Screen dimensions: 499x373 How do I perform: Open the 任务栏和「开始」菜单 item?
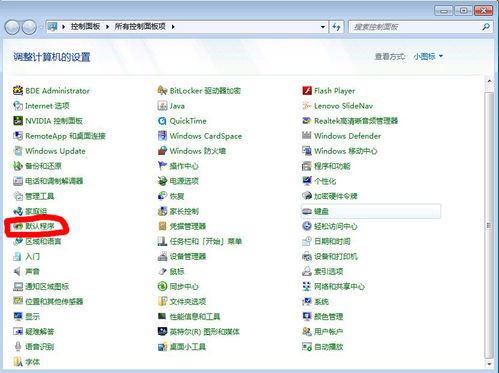click(200, 241)
